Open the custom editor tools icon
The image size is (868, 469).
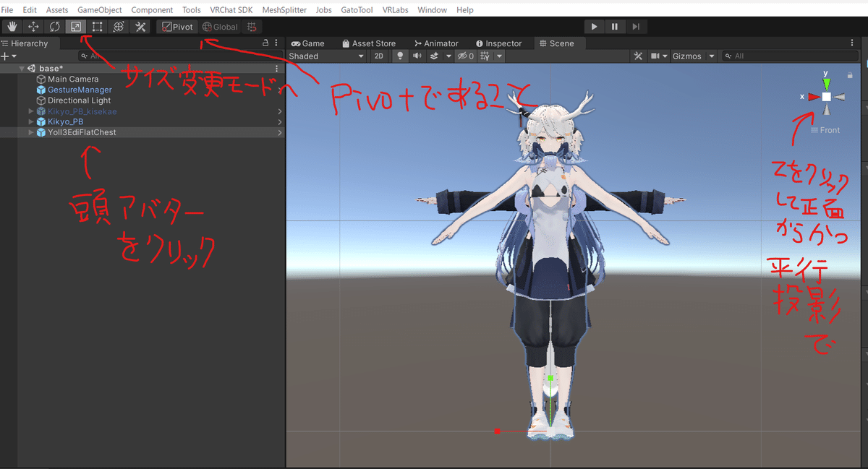[141, 27]
